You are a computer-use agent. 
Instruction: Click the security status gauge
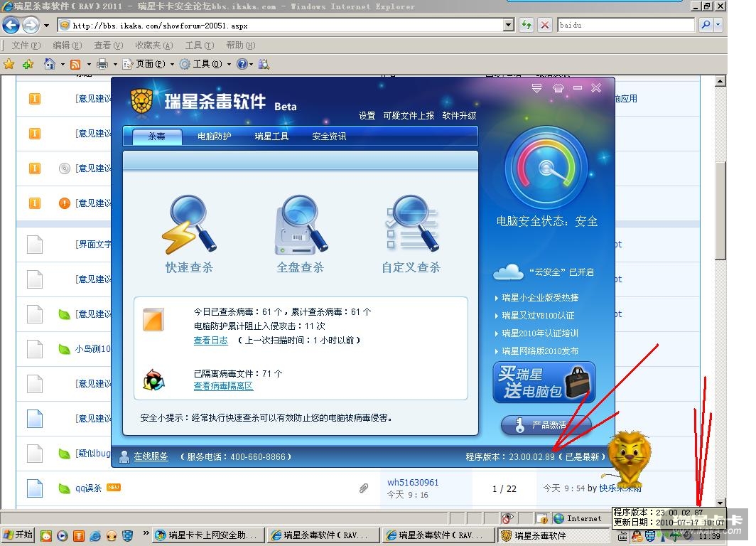(x=546, y=168)
